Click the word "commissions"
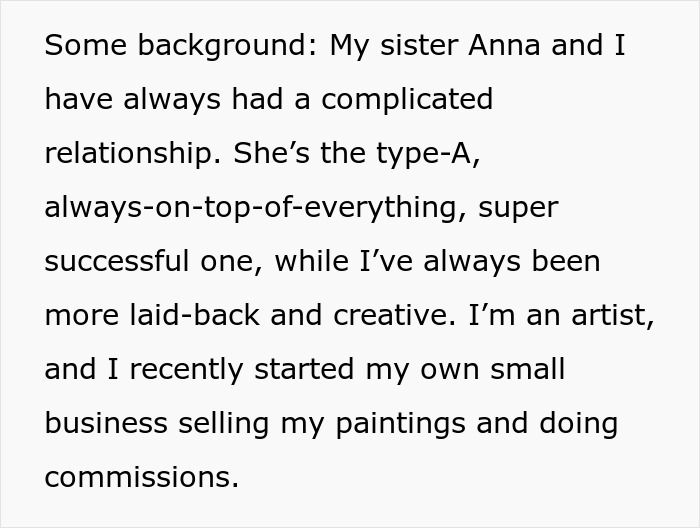Image resolution: width=700 pixels, height=528 pixels. click(x=141, y=478)
